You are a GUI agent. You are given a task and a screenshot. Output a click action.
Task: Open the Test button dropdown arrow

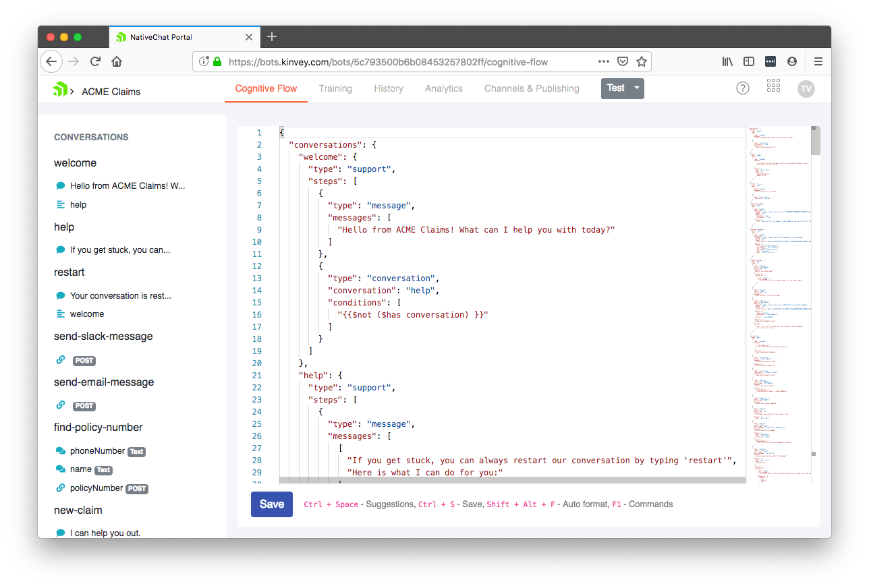[x=637, y=88]
